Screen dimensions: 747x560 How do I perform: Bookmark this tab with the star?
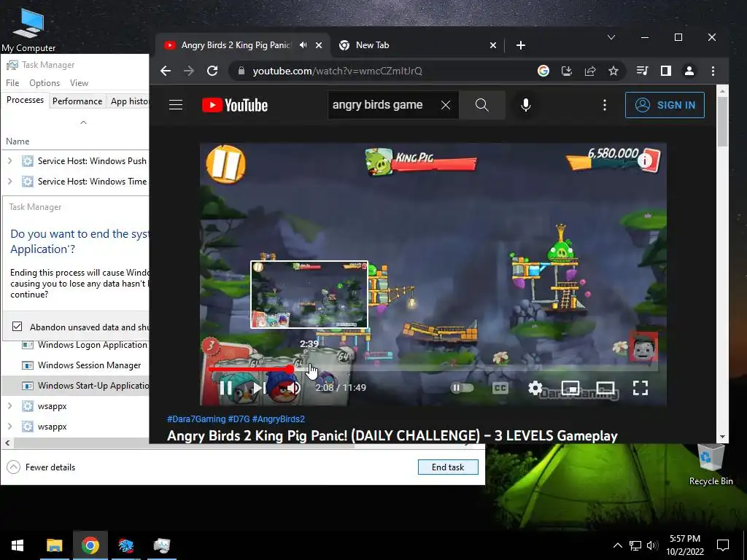[613, 71]
